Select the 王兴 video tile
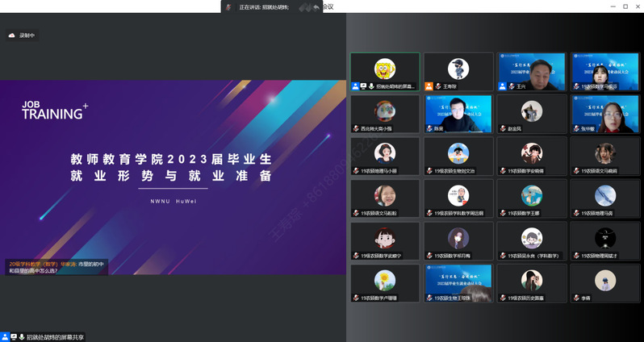The image size is (644, 342). pos(532,69)
